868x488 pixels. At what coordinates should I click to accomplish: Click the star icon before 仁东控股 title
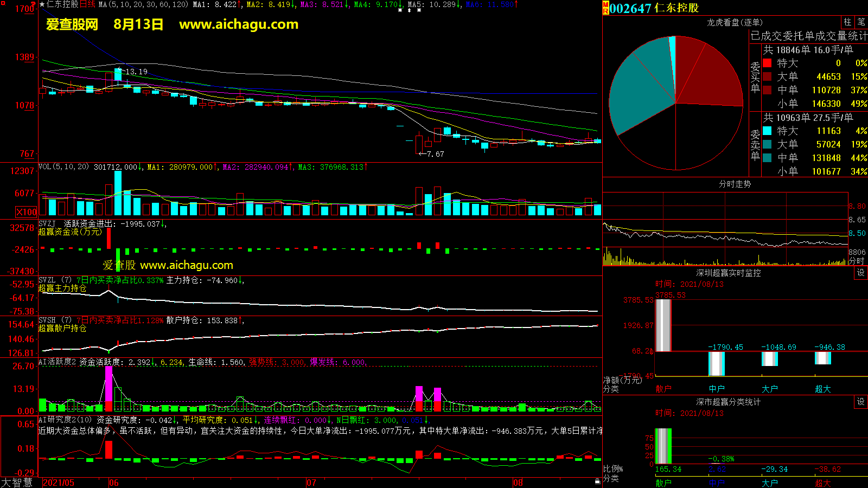(42, 4)
